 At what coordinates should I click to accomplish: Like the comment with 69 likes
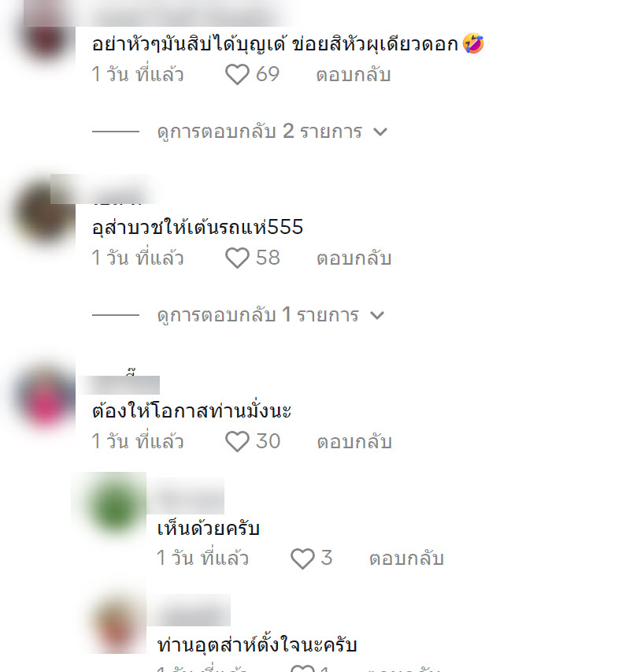237,74
